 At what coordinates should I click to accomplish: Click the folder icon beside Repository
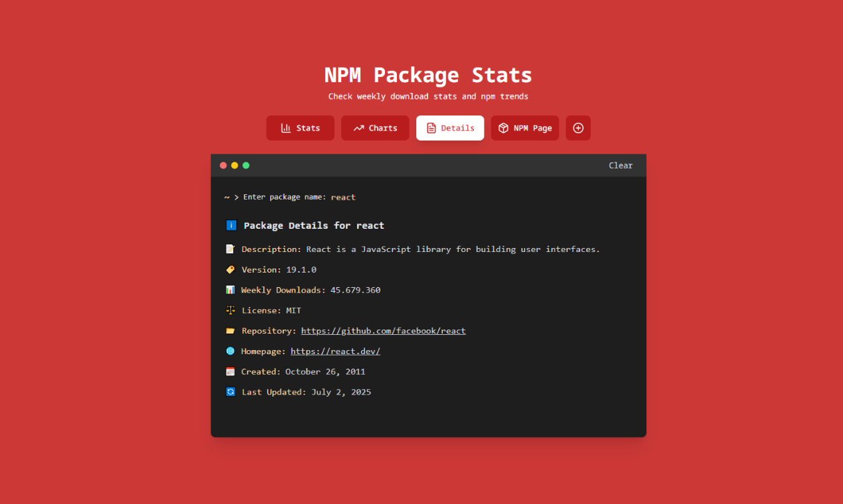(x=230, y=331)
